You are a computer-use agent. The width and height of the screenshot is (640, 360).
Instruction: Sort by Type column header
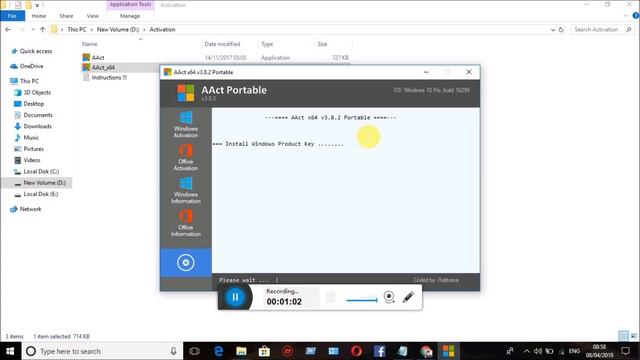267,44
